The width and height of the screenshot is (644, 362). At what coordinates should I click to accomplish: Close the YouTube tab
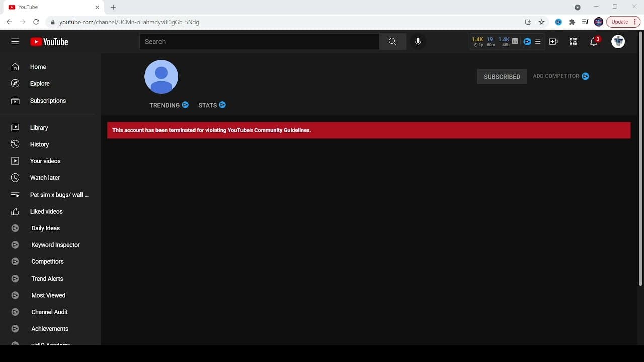(x=97, y=7)
